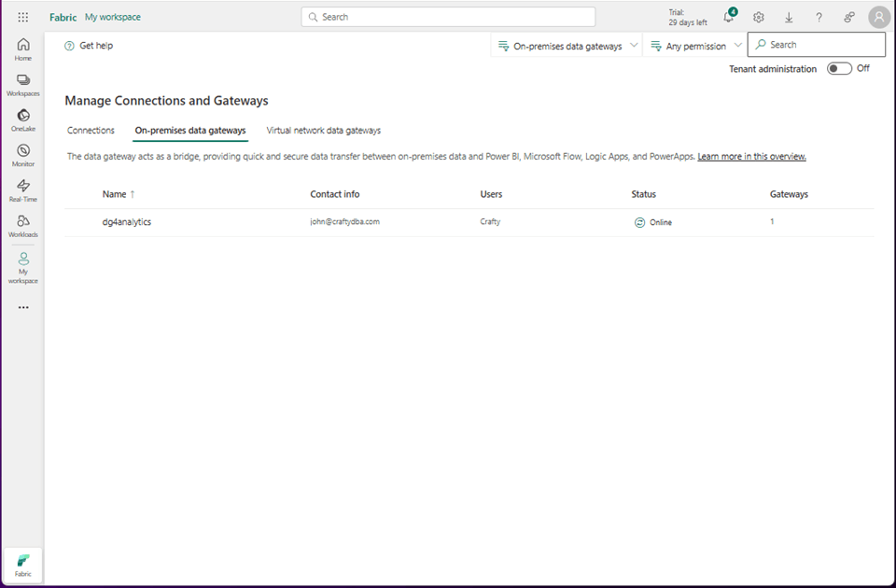Click the gateways count value 1
This screenshot has height=588, width=896.
pos(772,222)
